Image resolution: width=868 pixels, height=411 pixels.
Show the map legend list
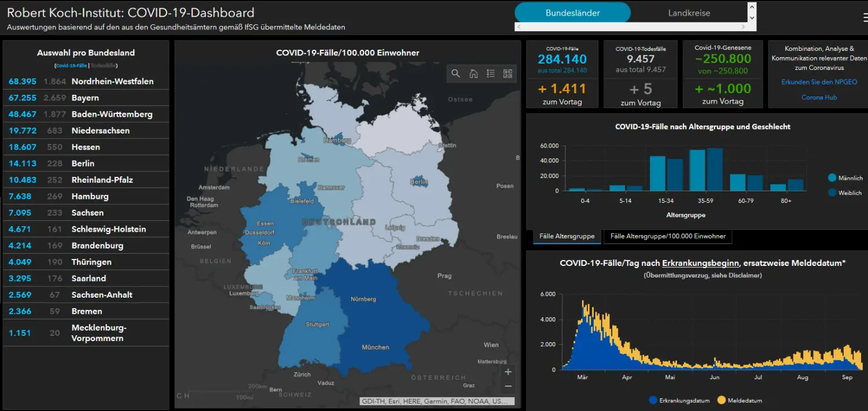click(x=491, y=73)
